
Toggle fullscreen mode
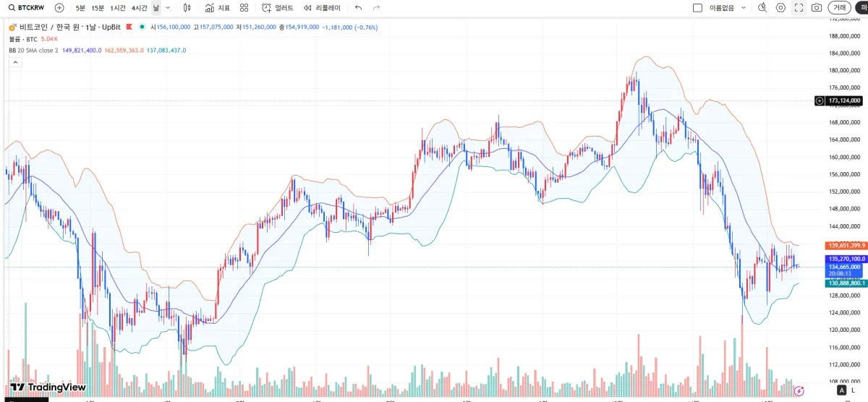[799, 8]
